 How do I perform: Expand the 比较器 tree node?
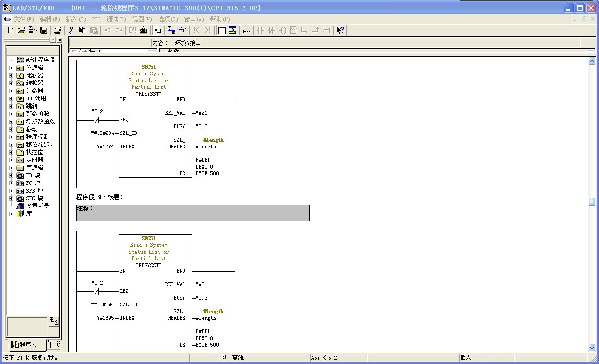[11, 75]
